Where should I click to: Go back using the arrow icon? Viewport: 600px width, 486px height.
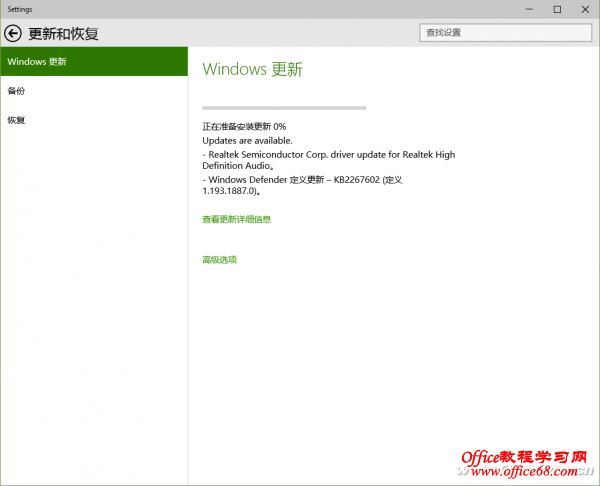coord(13,34)
